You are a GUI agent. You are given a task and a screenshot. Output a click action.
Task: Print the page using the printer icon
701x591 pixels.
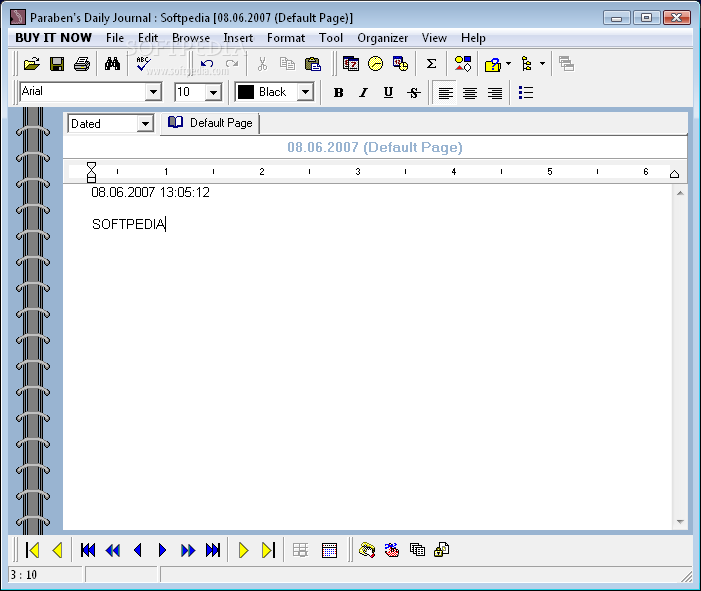82,64
